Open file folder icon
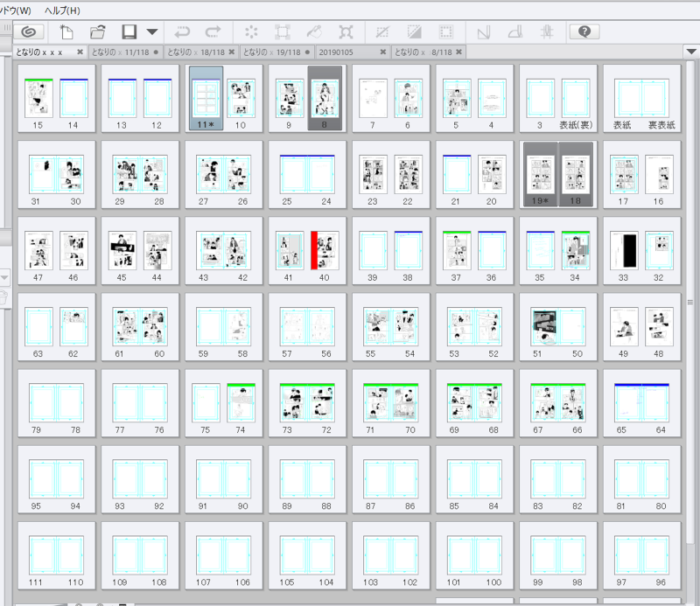The width and height of the screenshot is (700, 606). click(x=98, y=31)
